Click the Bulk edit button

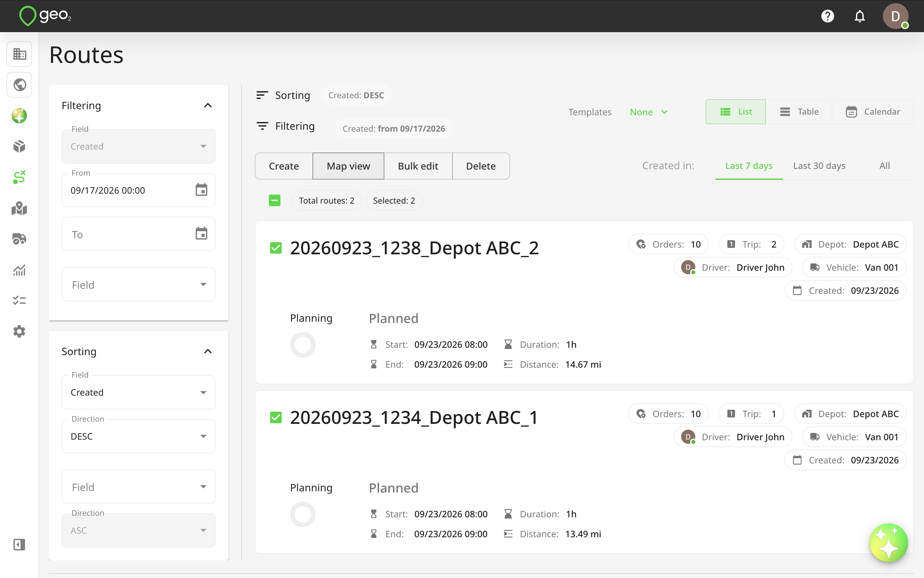click(418, 166)
